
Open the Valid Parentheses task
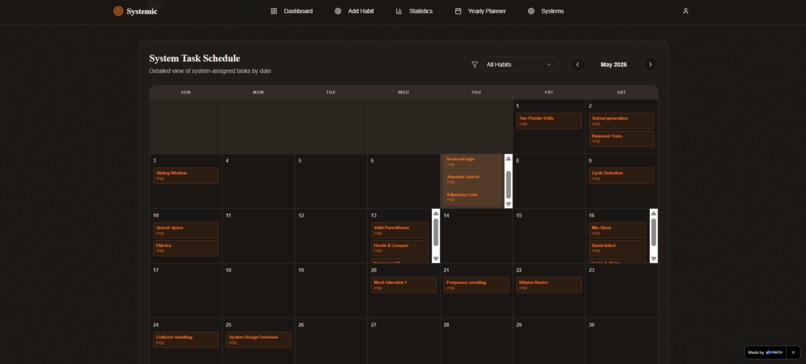tap(399, 230)
